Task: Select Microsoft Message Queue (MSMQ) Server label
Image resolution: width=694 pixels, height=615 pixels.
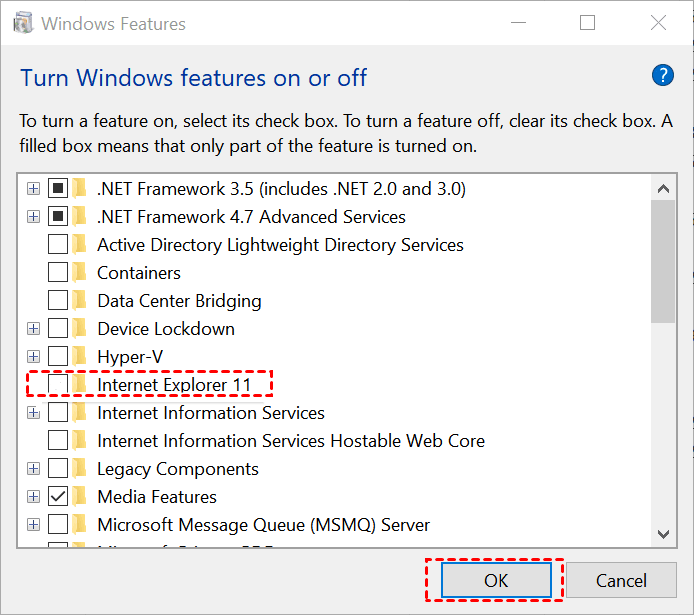Action: (263, 525)
